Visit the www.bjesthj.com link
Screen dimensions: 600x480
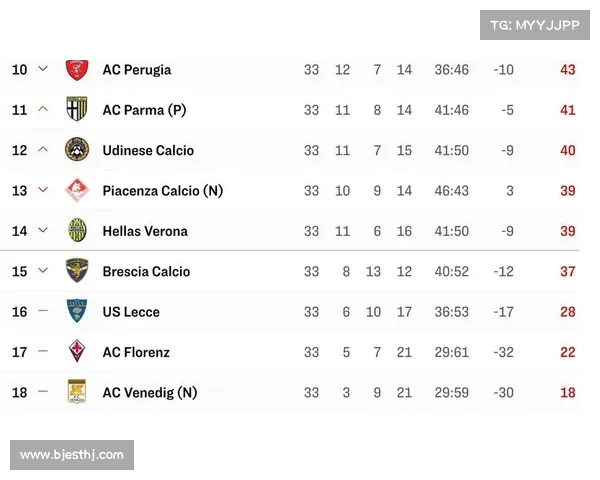coord(72,455)
